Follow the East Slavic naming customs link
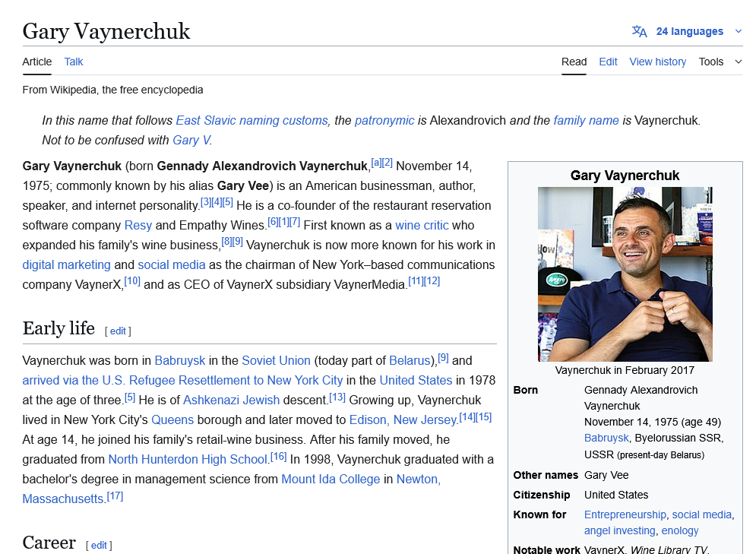This screenshot has height=554, width=756. click(x=251, y=121)
